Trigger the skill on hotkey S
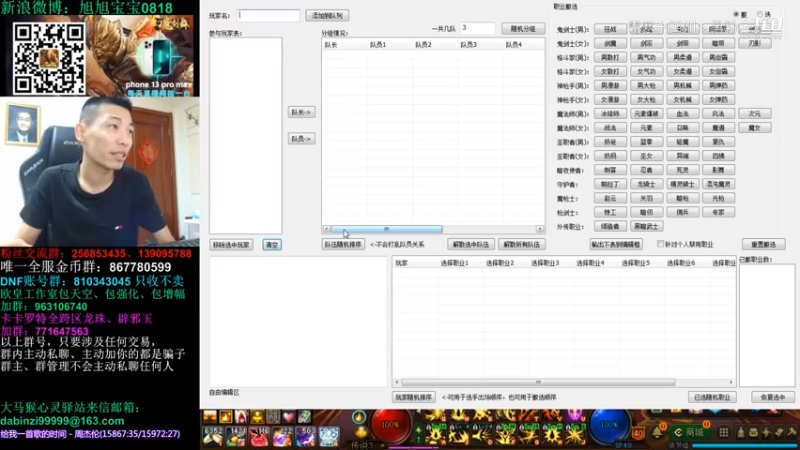Viewport: 800px width, 450px height. point(459,435)
